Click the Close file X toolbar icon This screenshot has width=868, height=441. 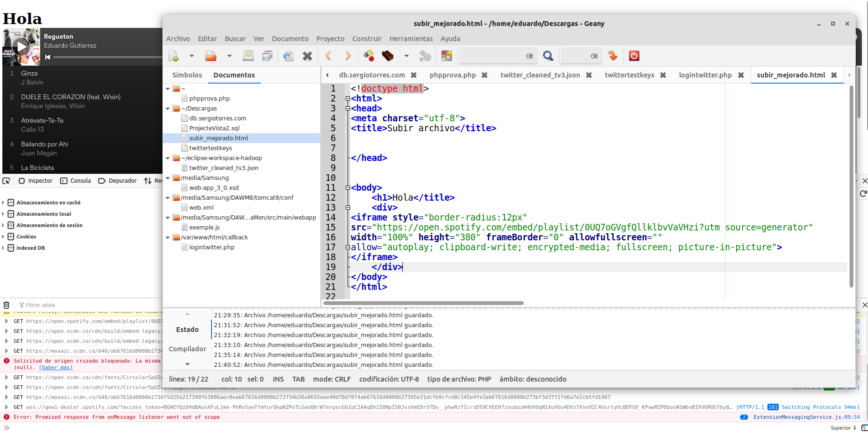click(x=307, y=56)
